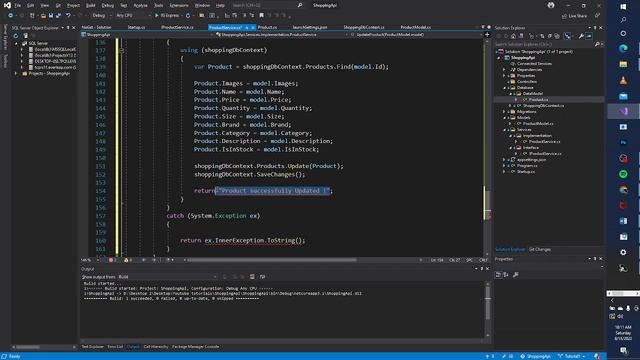This screenshot has width=640, height=360.
Task: Click the Solution Explorer search field
Action: pyautogui.click(x=544, y=44)
